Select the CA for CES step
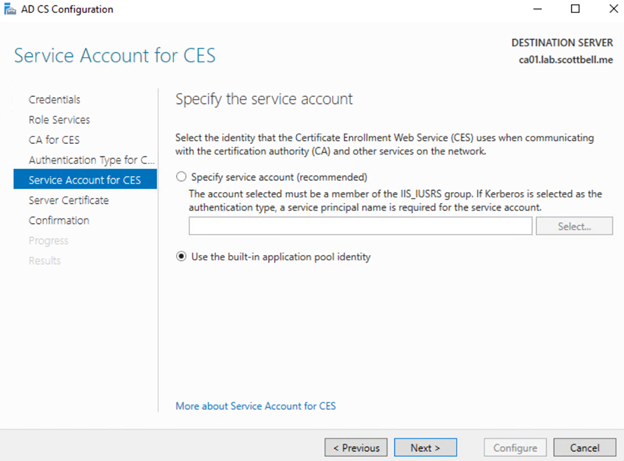Image resolution: width=624 pixels, height=461 pixels. 54,139
